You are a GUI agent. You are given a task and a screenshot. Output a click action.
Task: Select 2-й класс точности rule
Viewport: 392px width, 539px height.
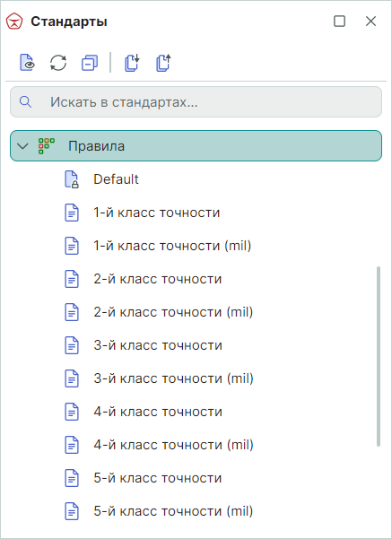[158, 279]
